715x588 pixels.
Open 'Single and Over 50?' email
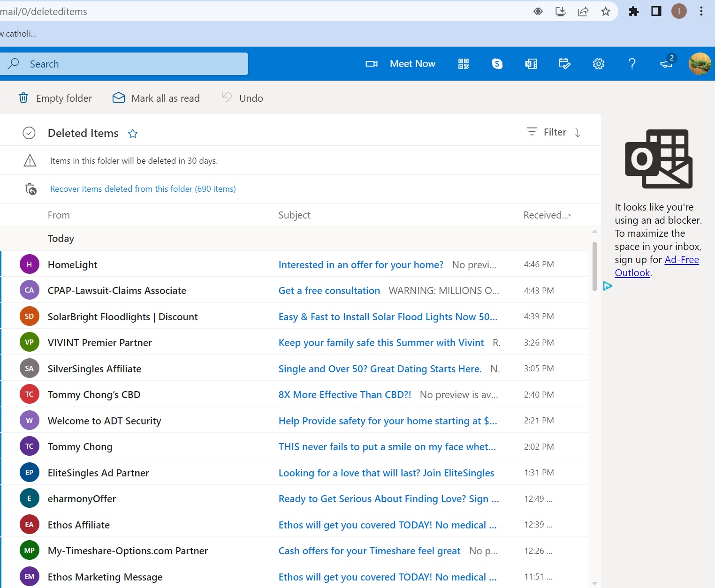[380, 369]
